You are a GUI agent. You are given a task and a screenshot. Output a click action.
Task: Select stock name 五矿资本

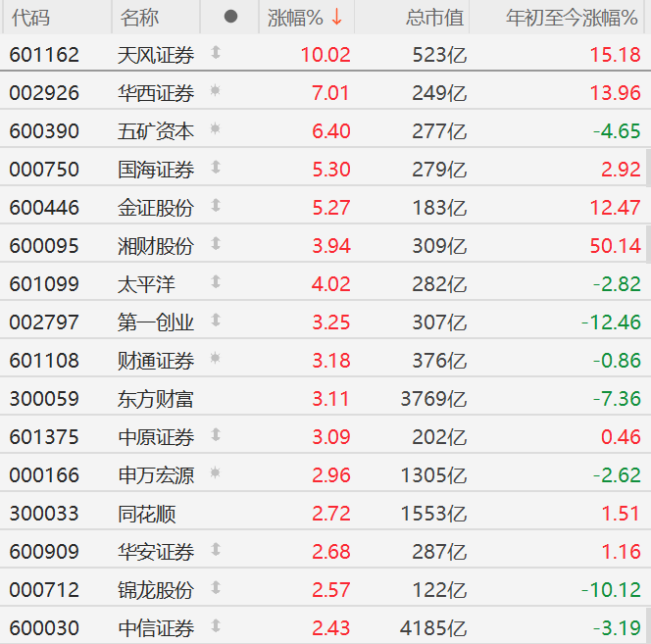[x=156, y=131]
